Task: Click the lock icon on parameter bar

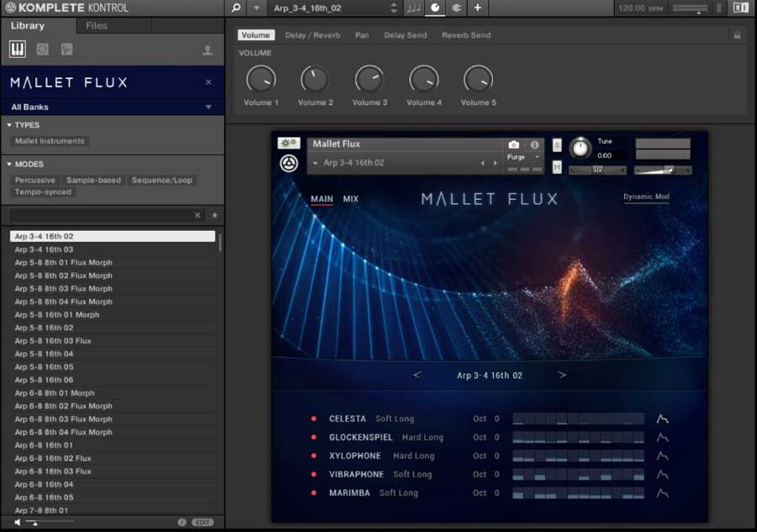Action: click(x=737, y=35)
